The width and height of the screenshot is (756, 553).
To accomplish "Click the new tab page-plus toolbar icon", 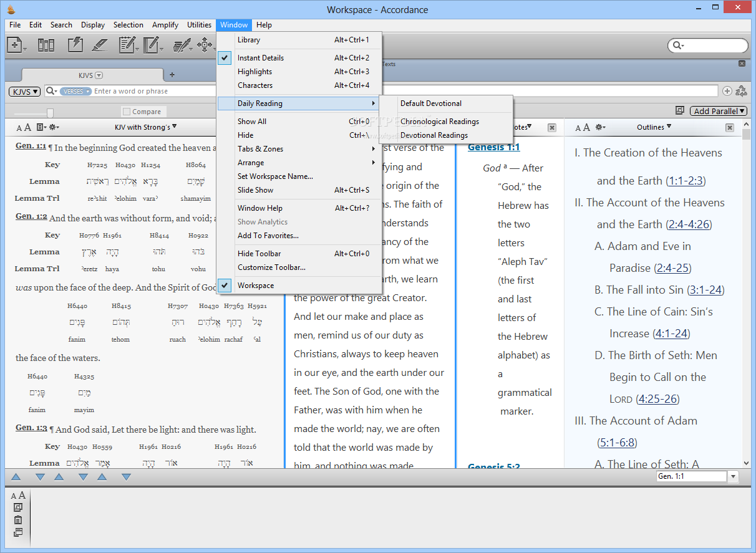I will [x=14, y=45].
